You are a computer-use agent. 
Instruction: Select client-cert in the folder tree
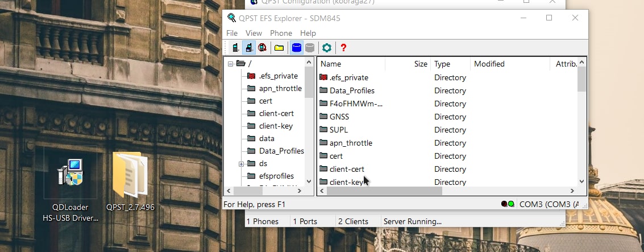tap(276, 113)
